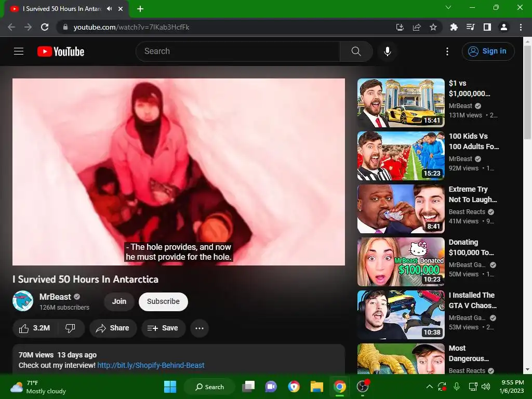Open the YouTube hamburger guide menu
Screen dimensions: 532x399
19,51
